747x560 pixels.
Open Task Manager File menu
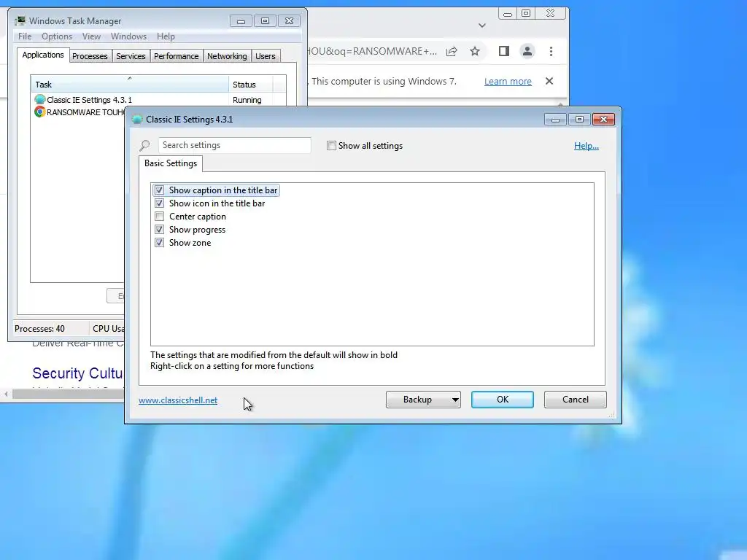click(x=25, y=36)
